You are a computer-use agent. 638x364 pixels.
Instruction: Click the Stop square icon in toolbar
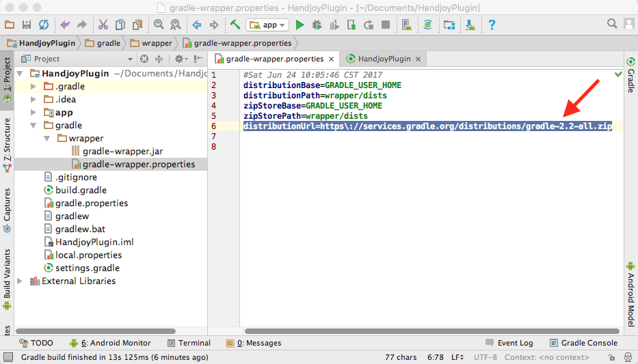[386, 25]
